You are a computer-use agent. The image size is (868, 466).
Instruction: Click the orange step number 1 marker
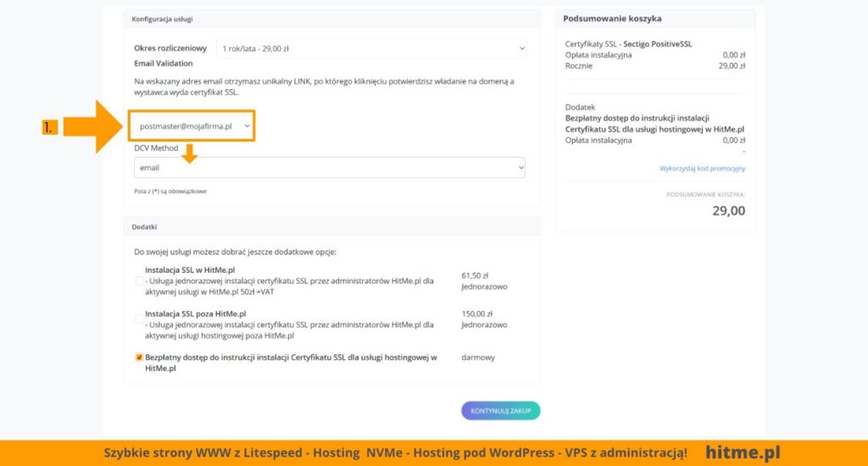(x=49, y=127)
